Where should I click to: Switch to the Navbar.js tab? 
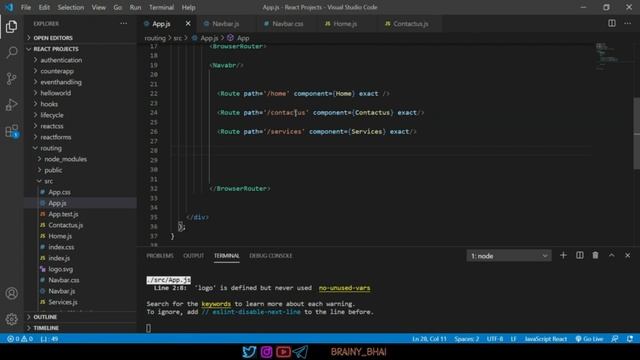225,24
